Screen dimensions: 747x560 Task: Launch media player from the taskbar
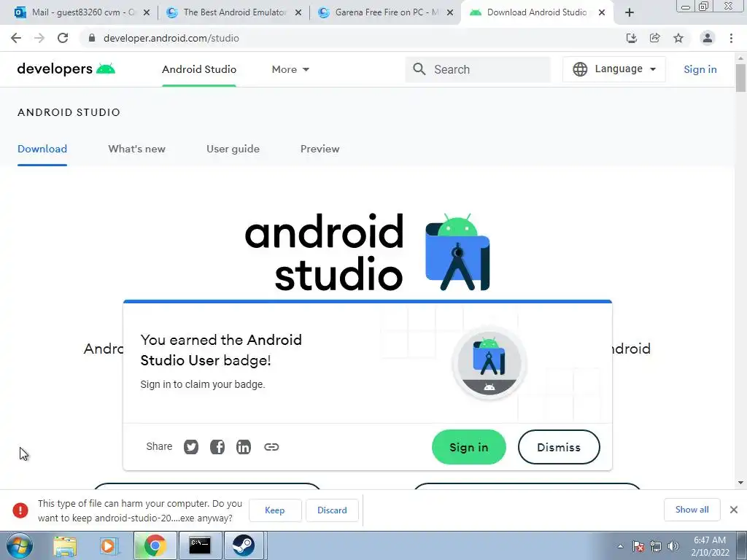(x=109, y=545)
